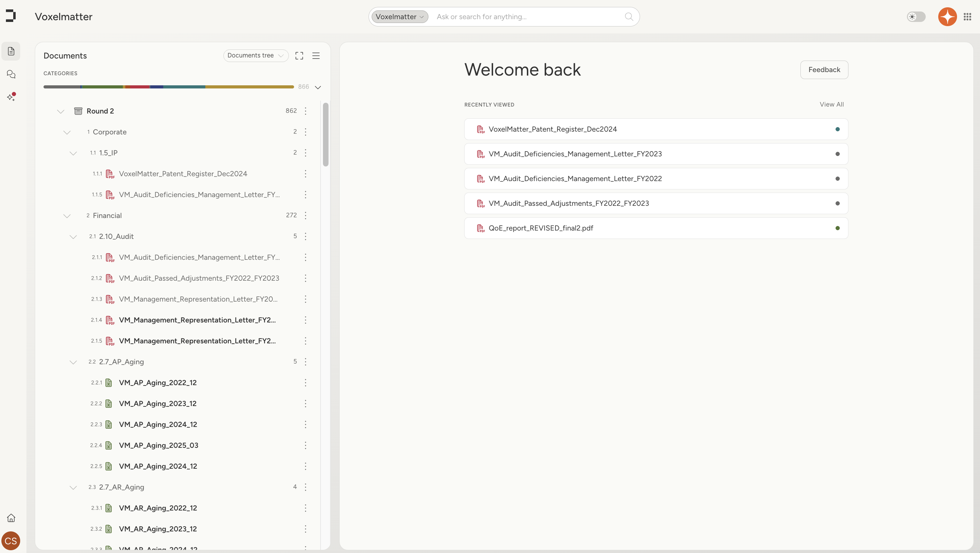
Task: Select VM_Audit_Passed_Adjustments_FY2022_FY2023 in tree
Action: [199, 278]
